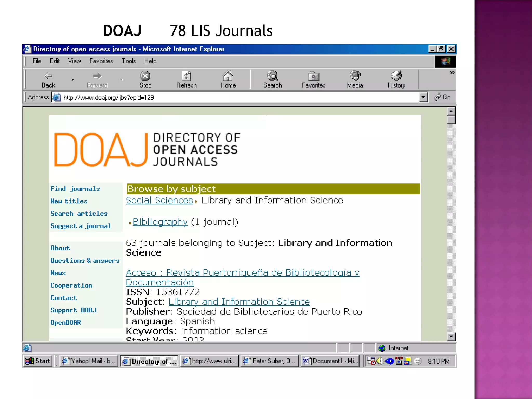Screen dimensions: 532x399
Task: Open the Search pane icon
Action: point(272,80)
